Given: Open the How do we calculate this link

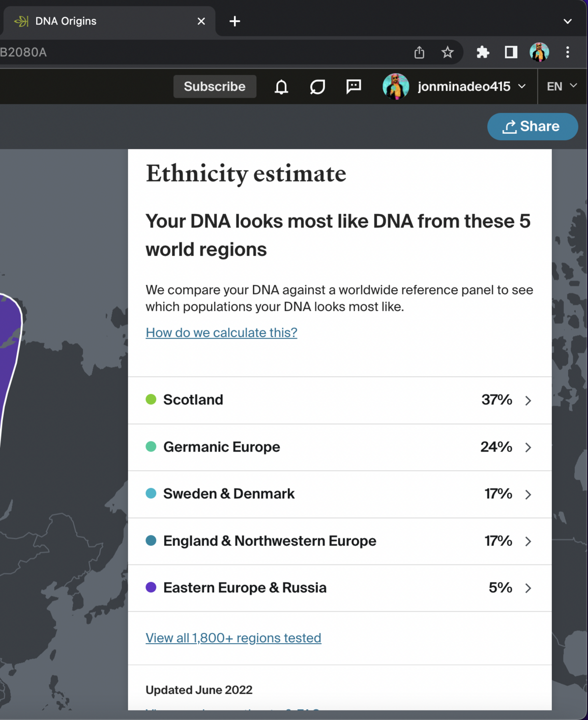Looking at the screenshot, I should (221, 333).
